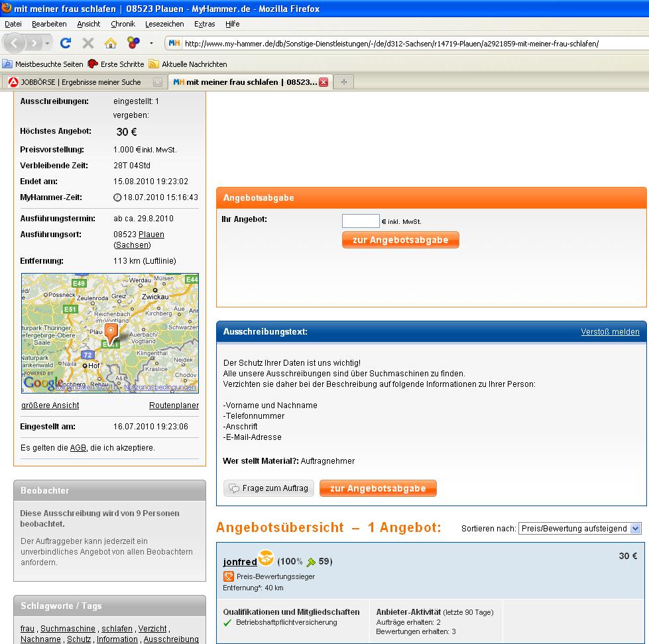649x644 pixels.
Task: Open Nutzungsbedingungen link on the map
Action: [160, 387]
